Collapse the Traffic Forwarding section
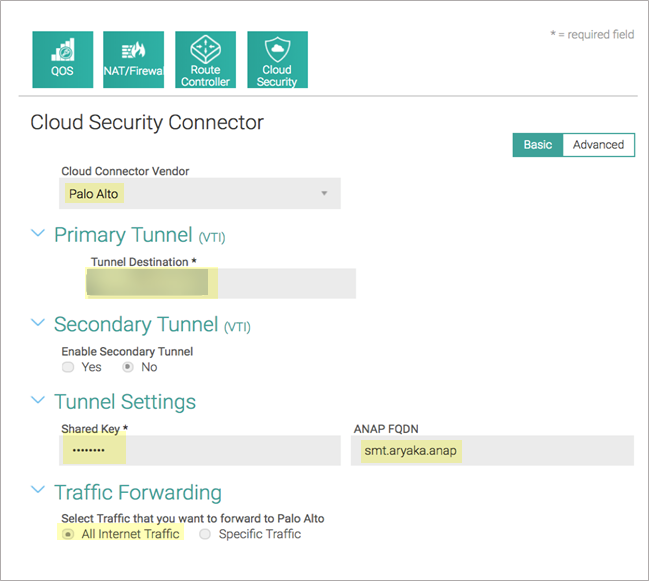649x581 pixels. (38, 491)
